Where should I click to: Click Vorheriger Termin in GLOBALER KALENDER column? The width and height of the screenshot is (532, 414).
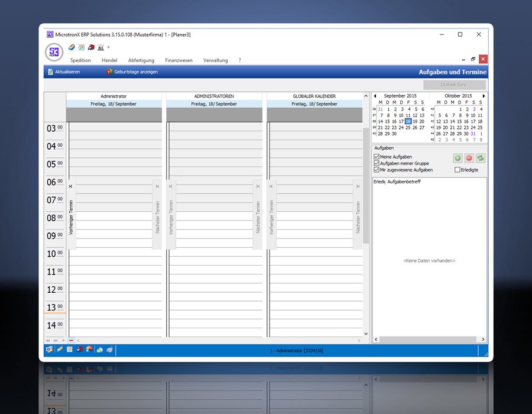(x=271, y=215)
